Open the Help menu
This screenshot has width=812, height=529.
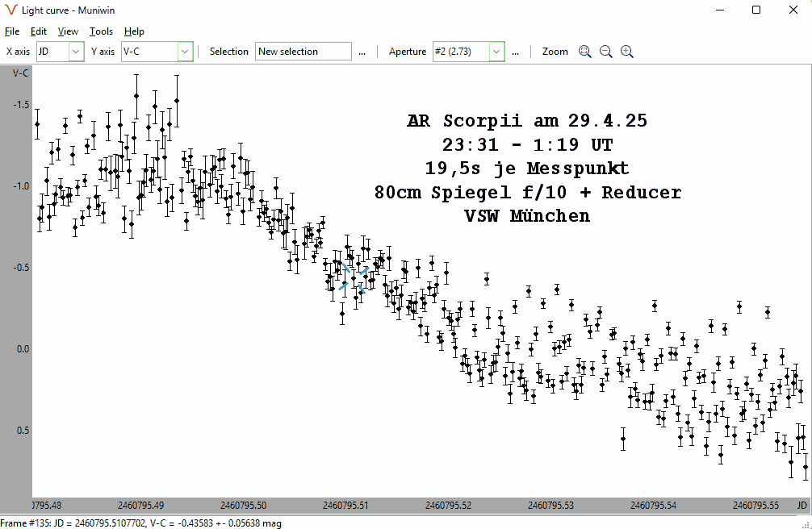[x=134, y=31]
